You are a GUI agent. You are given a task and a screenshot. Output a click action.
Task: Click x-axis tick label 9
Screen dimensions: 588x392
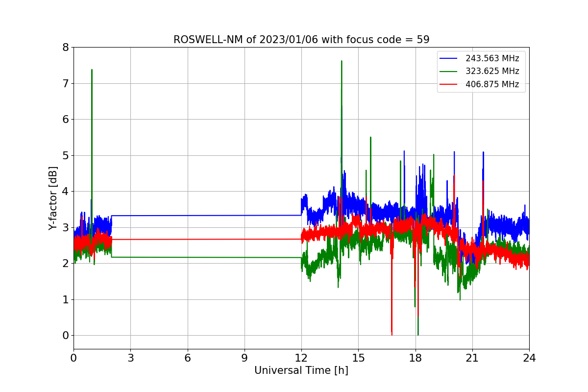point(245,358)
